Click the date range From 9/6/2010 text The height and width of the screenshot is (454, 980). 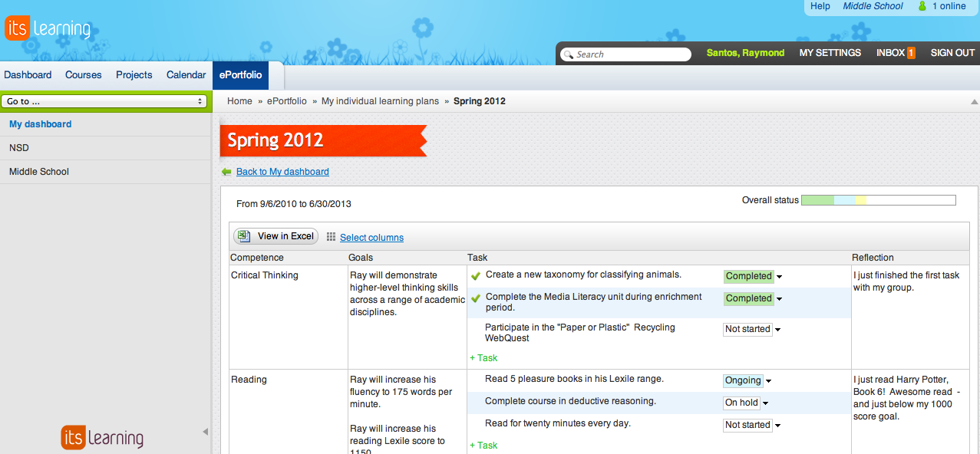pyautogui.click(x=294, y=204)
